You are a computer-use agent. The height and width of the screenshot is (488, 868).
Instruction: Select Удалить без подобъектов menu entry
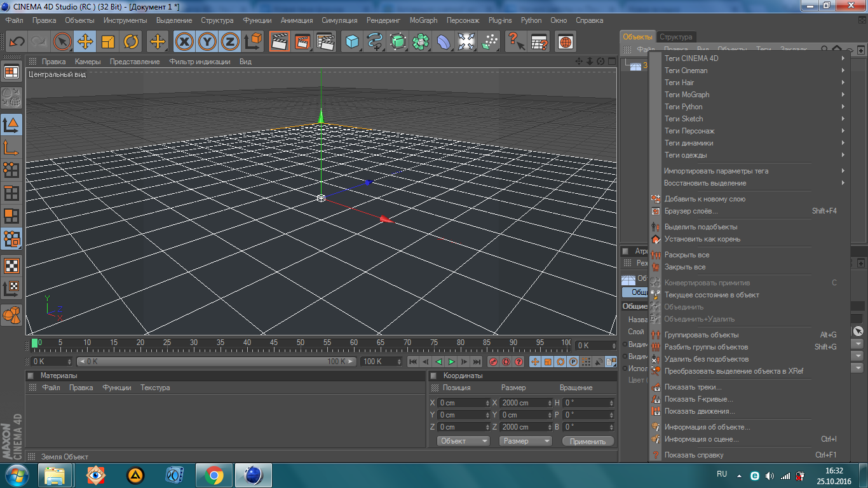click(750, 359)
